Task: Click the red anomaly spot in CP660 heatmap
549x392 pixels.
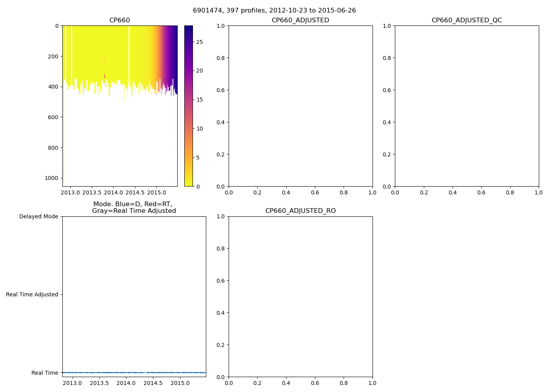Action: (x=104, y=76)
